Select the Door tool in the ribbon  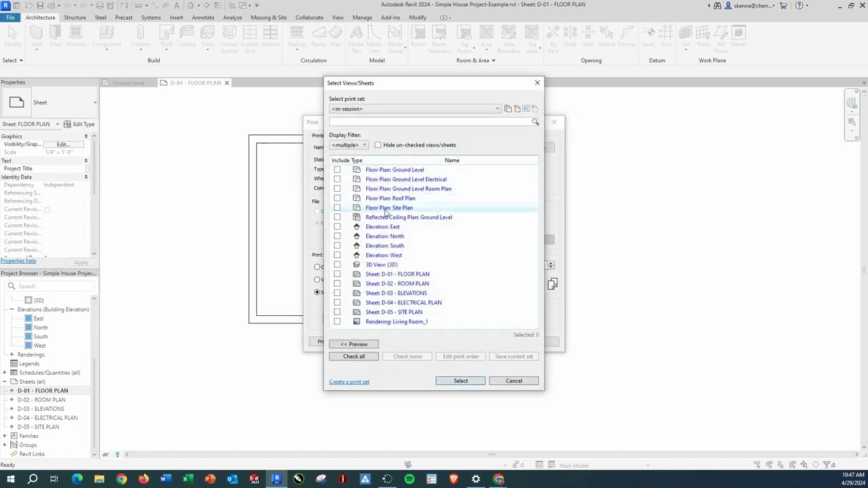pyautogui.click(x=56, y=37)
